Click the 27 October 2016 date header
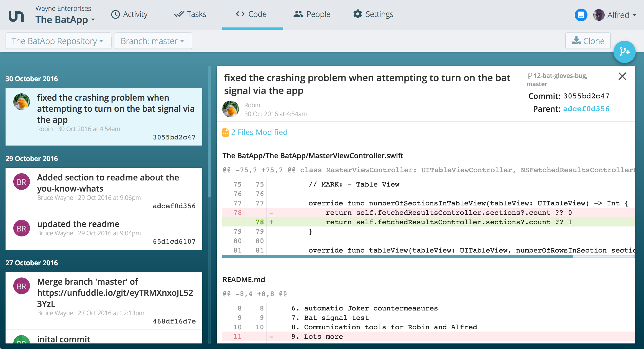644x349 pixels. [32, 263]
